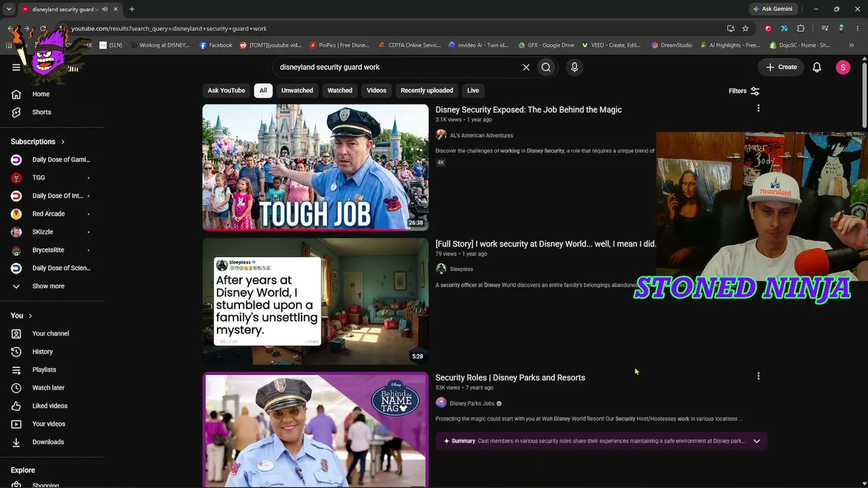Open a new browser tab
Image resolution: width=868 pixels, height=488 pixels.
pos(132,9)
